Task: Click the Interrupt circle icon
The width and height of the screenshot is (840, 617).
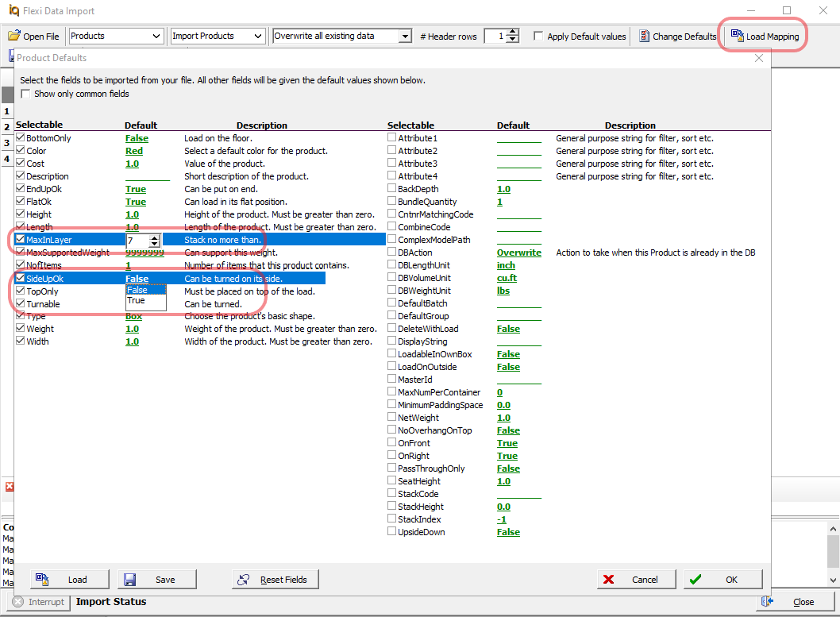Action: pos(18,601)
